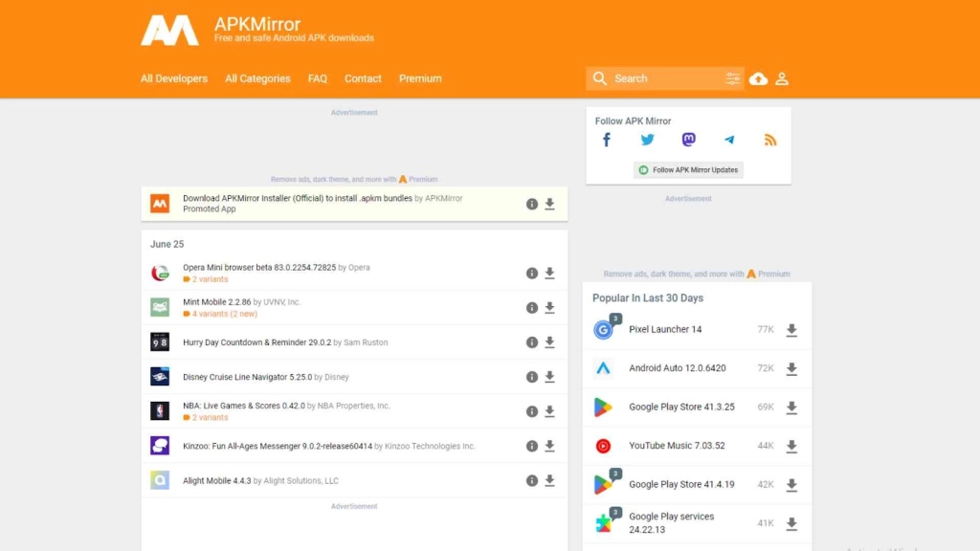Open APK Mirror Telegram icon
This screenshot has width=980, height=551.
pos(729,140)
